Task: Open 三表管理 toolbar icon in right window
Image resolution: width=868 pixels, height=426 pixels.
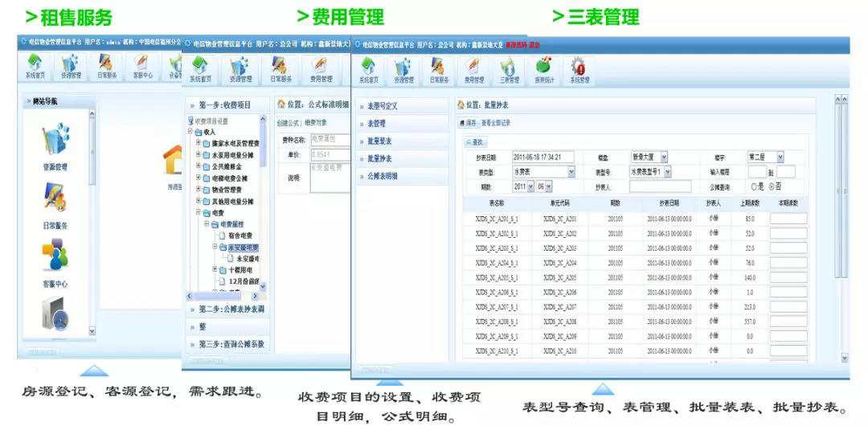Action: 510,71
